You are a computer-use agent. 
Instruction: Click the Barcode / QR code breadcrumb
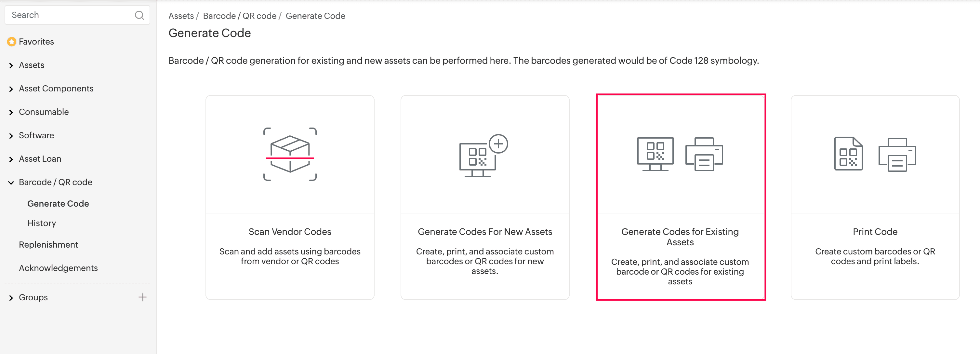click(x=239, y=16)
